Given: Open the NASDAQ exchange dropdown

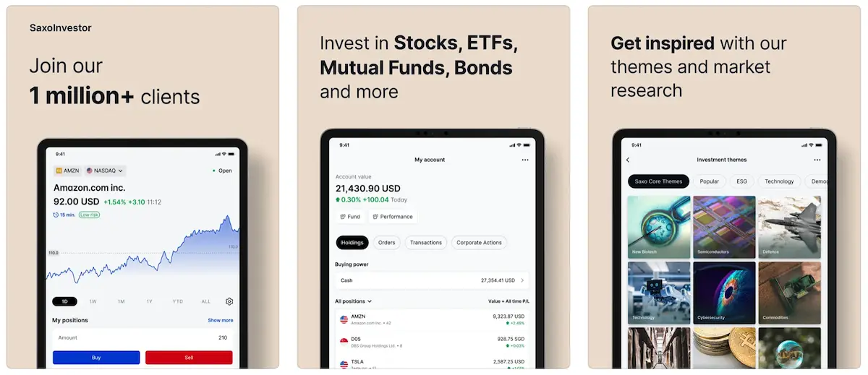Looking at the screenshot, I should (105, 171).
